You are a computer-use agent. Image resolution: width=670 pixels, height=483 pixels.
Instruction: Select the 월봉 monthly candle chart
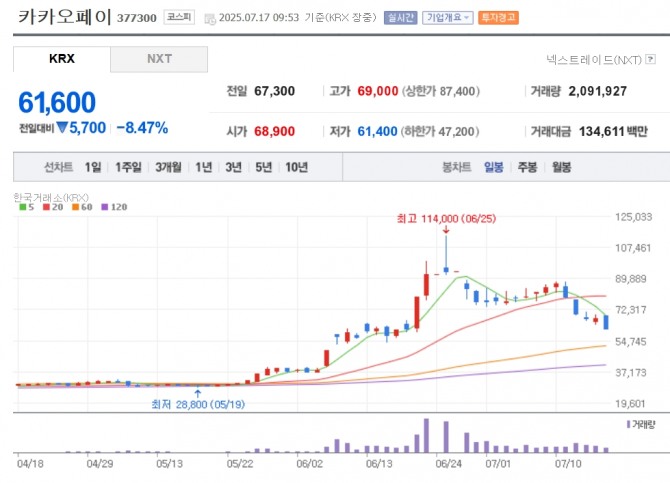560,167
